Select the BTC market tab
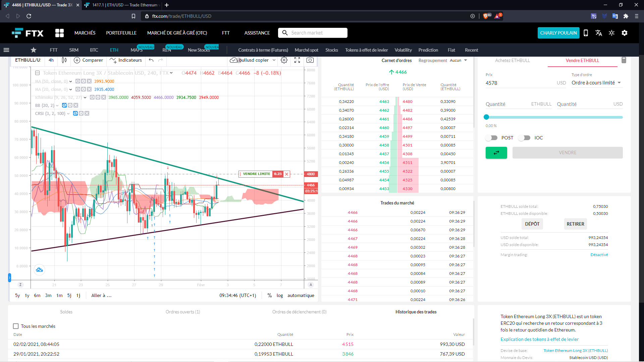Screen dimensions: 644x362 coord(94,50)
